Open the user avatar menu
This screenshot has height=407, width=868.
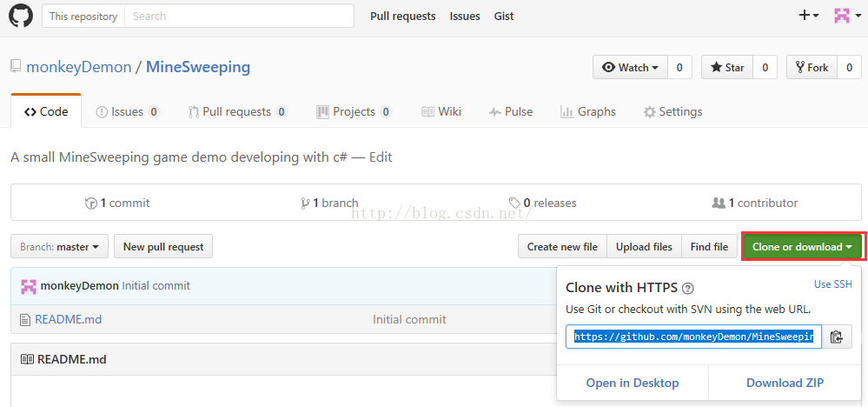pos(846,16)
